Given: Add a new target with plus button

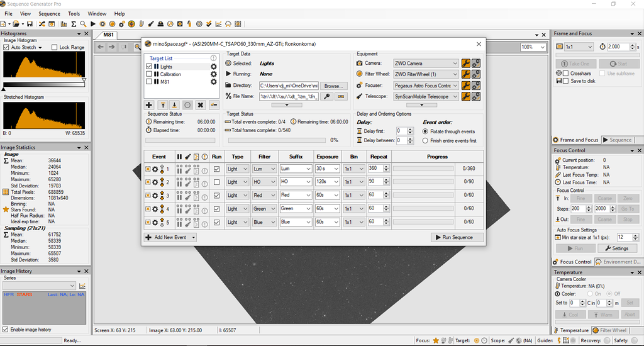Looking at the screenshot, I should tap(149, 105).
